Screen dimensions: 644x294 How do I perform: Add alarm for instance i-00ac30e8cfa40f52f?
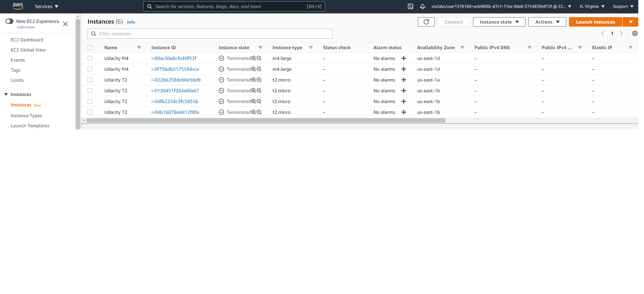(x=404, y=58)
